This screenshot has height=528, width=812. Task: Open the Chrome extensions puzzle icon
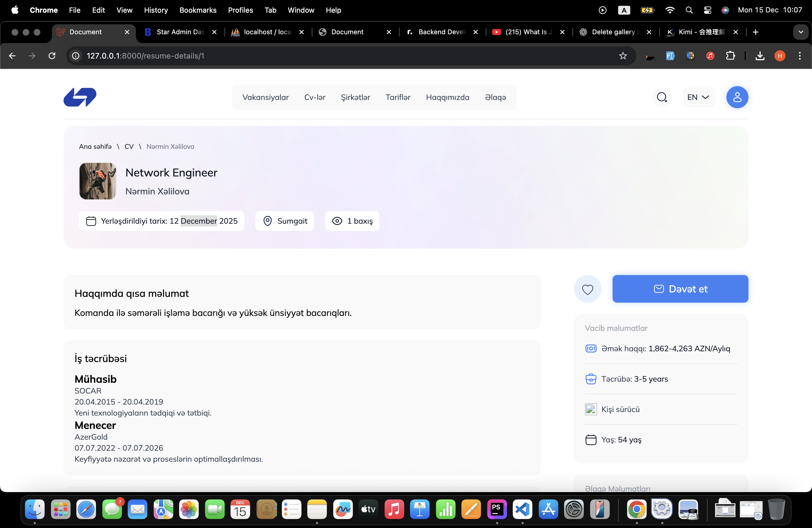(x=731, y=56)
